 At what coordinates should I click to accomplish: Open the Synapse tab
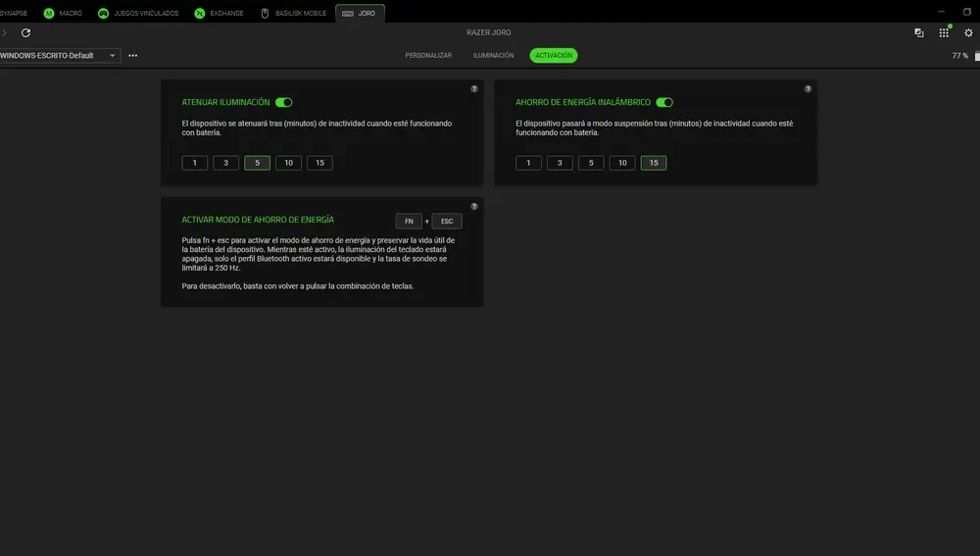[13, 13]
